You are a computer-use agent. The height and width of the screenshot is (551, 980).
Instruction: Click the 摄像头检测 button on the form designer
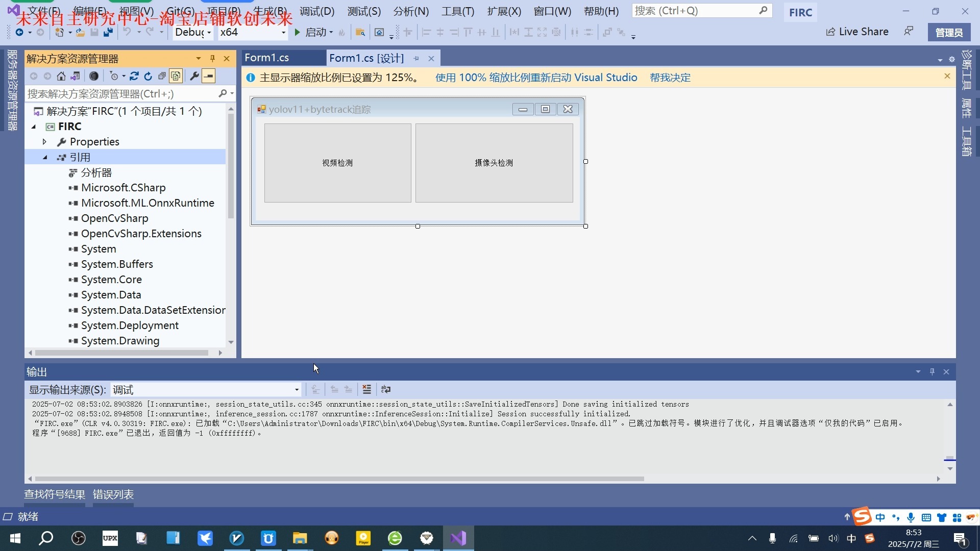pos(493,163)
